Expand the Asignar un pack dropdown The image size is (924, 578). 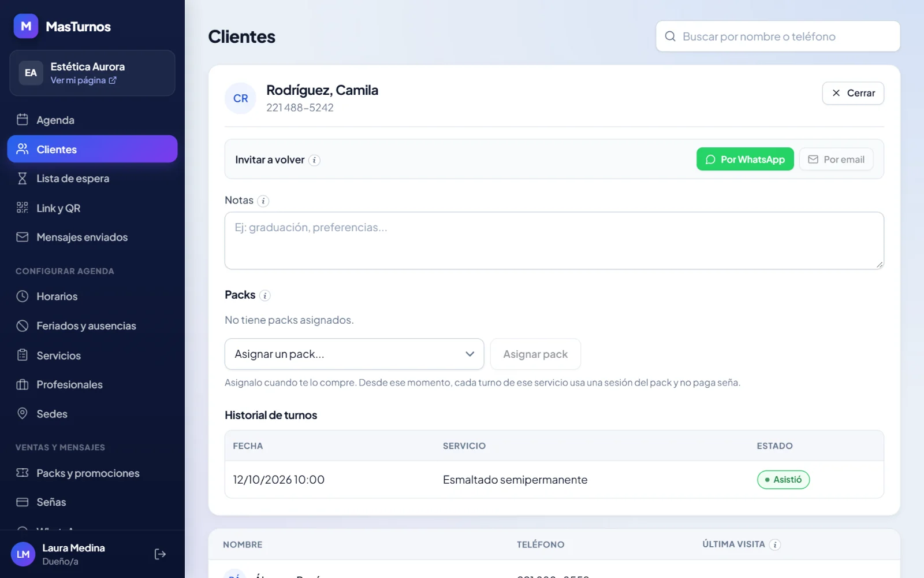pos(354,354)
